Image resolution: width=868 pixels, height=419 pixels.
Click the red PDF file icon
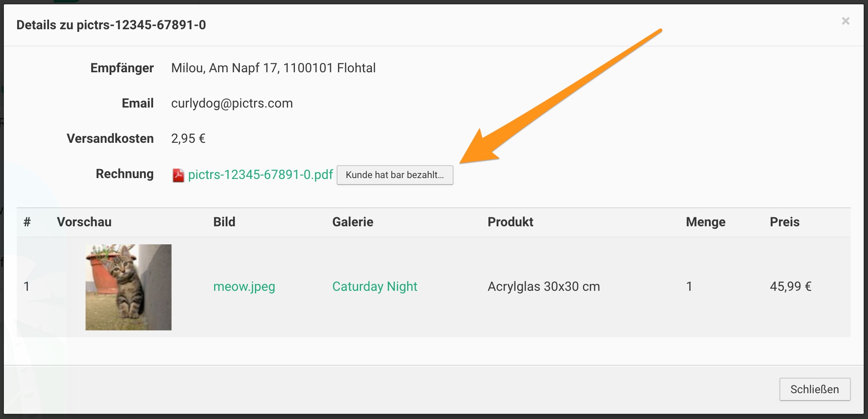pyautogui.click(x=178, y=175)
